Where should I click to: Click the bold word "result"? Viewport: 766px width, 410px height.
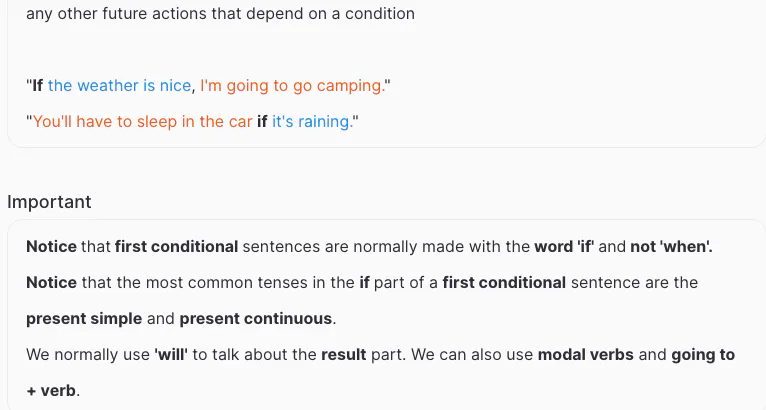pyautogui.click(x=344, y=354)
